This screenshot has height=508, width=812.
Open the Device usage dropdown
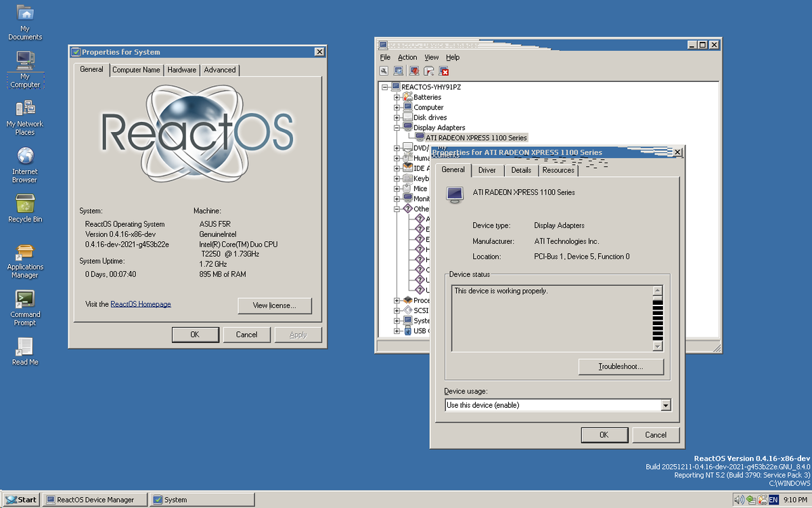666,405
